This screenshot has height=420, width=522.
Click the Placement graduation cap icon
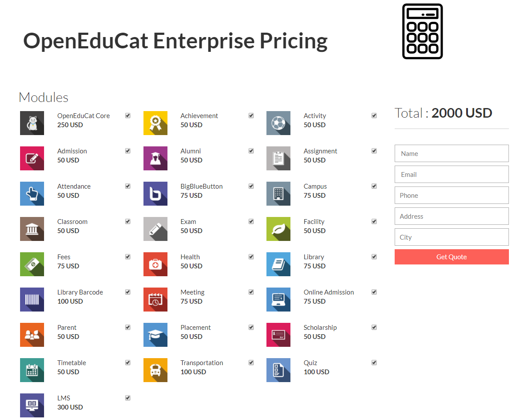coord(155,335)
